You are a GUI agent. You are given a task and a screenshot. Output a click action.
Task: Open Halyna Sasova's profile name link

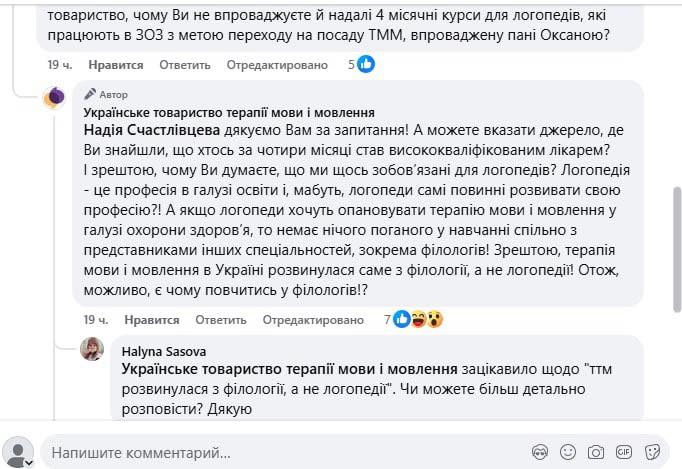point(152,351)
